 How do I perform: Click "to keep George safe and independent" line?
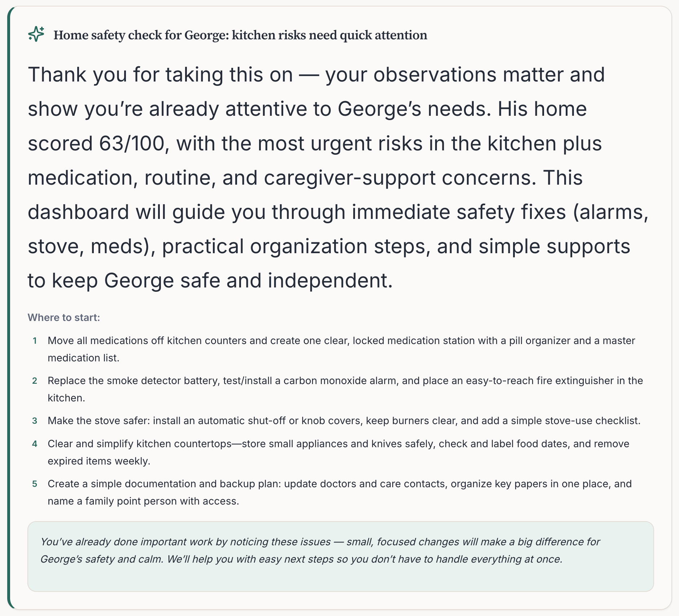pyautogui.click(x=210, y=281)
